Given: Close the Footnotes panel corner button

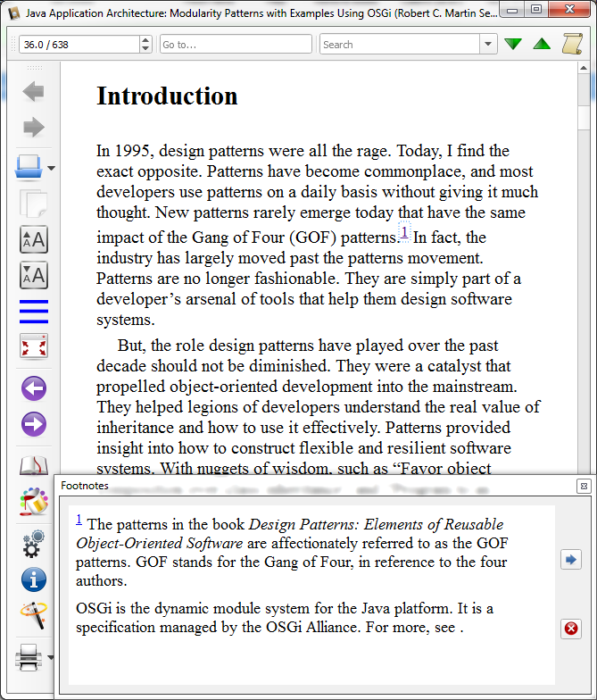Looking at the screenshot, I should point(584,486).
